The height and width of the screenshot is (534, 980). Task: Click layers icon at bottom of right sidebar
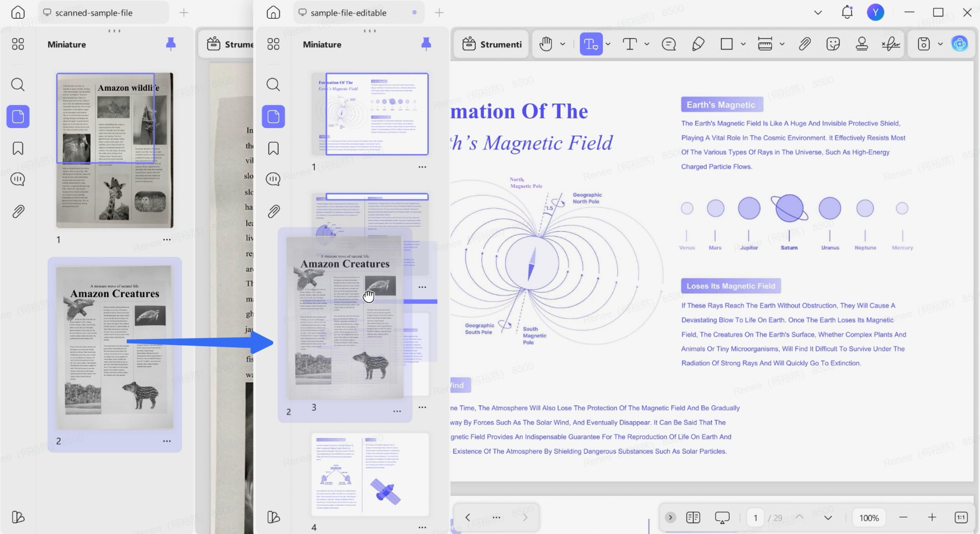coord(273,517)
